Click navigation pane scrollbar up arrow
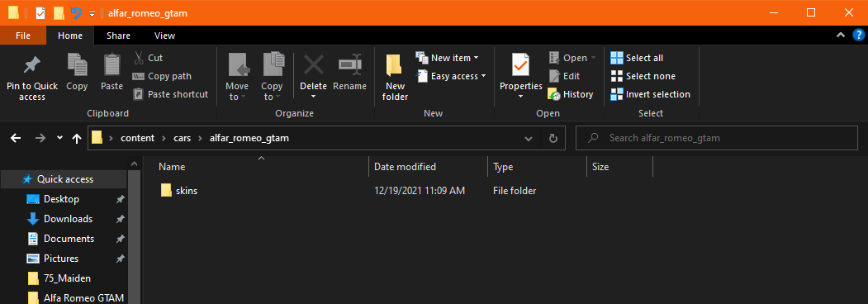868x304 pixels. 135,164
